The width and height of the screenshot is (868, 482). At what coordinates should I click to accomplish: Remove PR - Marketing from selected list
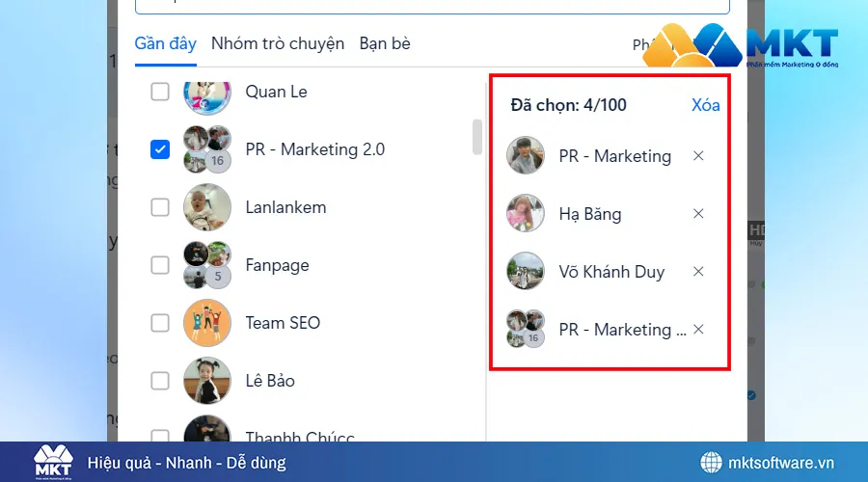(x=698, y=156)
